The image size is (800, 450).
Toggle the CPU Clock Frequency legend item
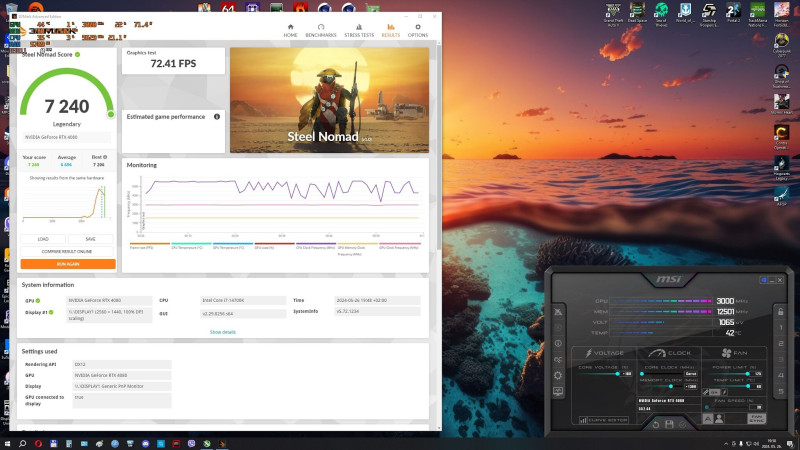316,246
